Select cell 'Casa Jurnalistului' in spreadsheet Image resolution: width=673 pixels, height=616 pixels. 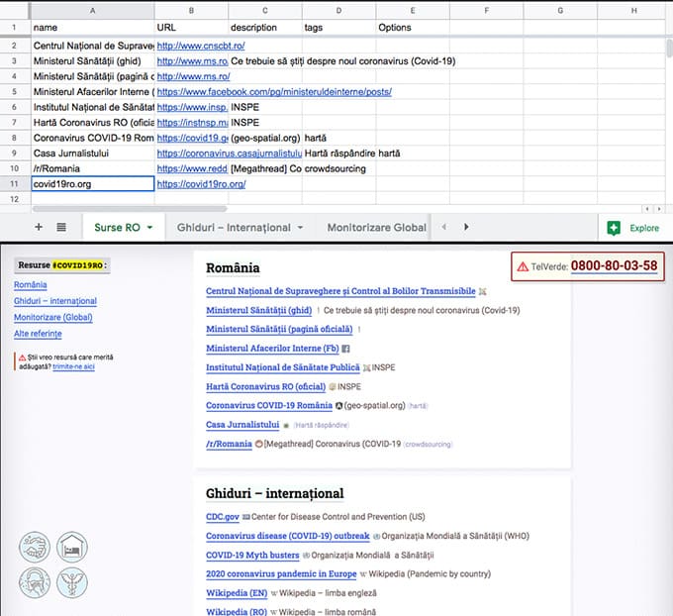click(92, 154)
